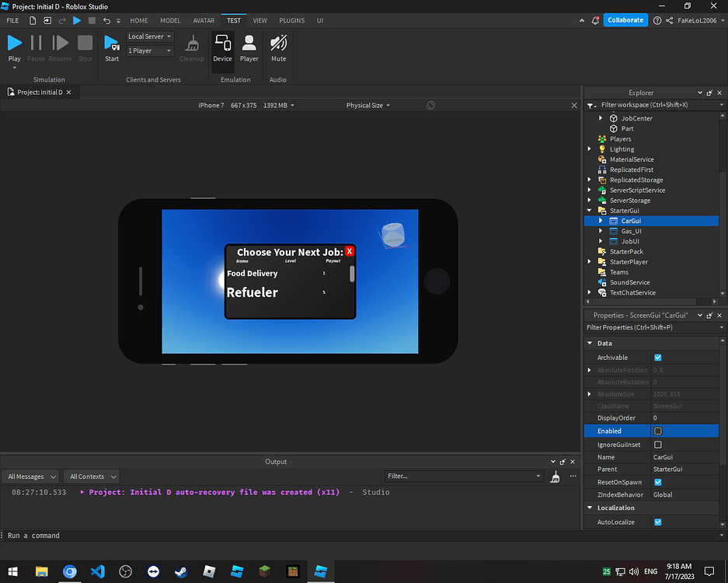The width and height of the screenshot is (728, 583).
Task: Open Visual Studio Code from the taskbar
Action: click(97, 571)
